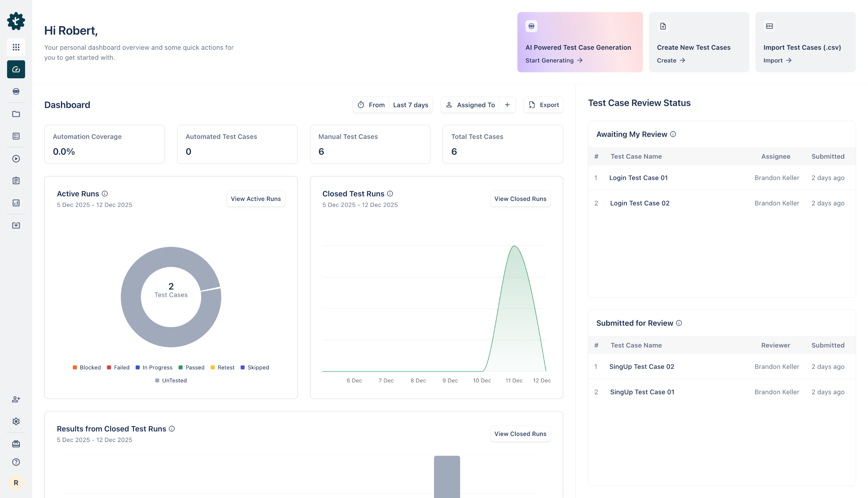Open the Last 7 days date filter

pos(410,105)
